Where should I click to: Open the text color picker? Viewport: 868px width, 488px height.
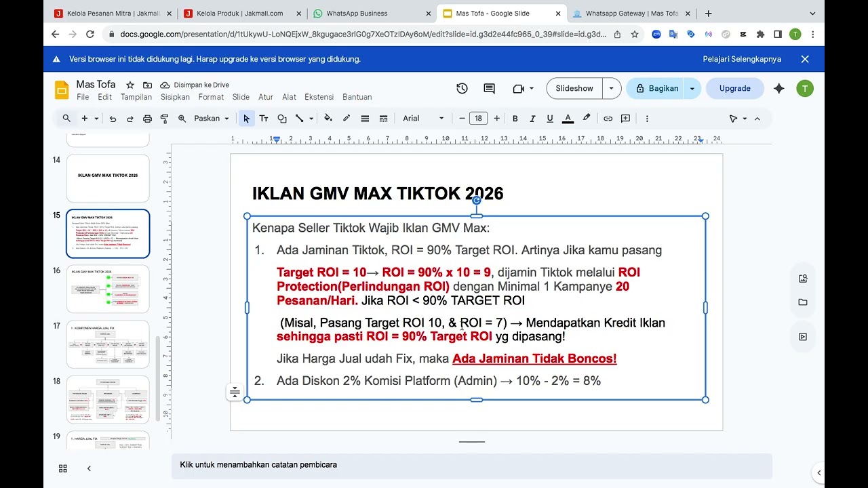click(x=568, y=119)
